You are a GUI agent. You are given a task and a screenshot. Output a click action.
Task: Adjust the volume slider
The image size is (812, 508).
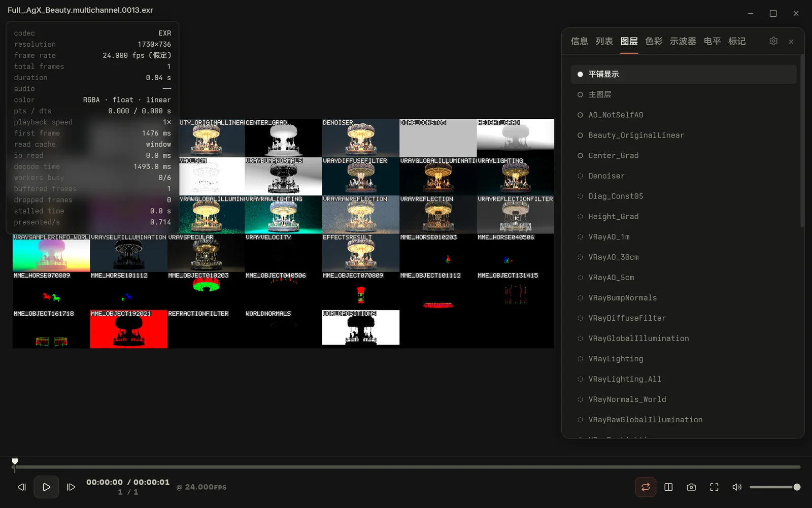775,487
